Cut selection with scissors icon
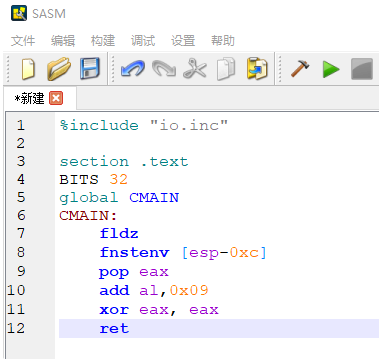This screenshot has height=362, width=383. pos(195,69)
